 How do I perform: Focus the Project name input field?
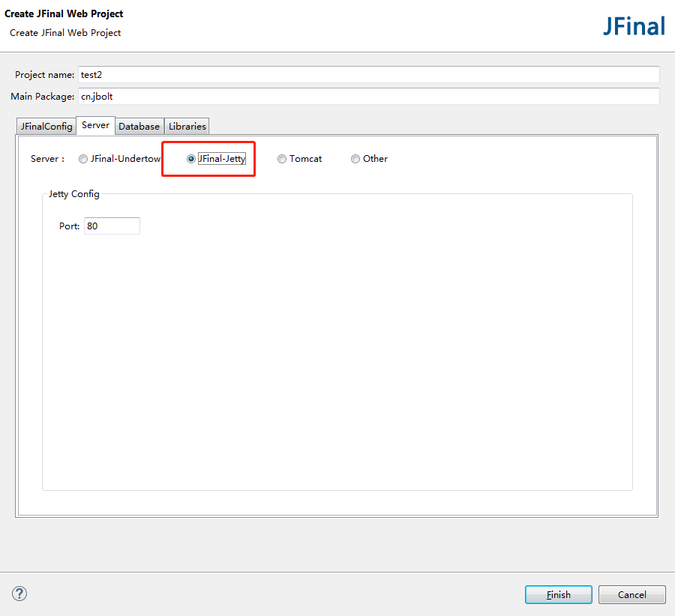point(368,74)
